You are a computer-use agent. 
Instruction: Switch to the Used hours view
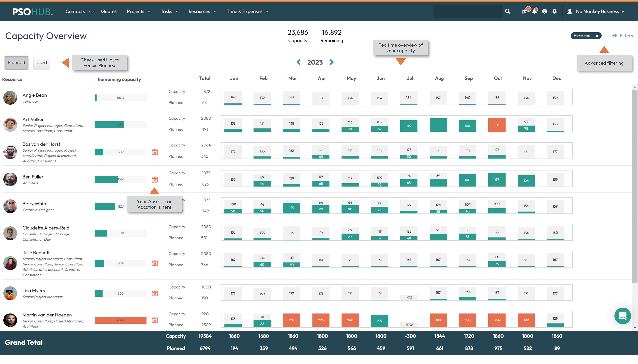(x=42, y=63)
